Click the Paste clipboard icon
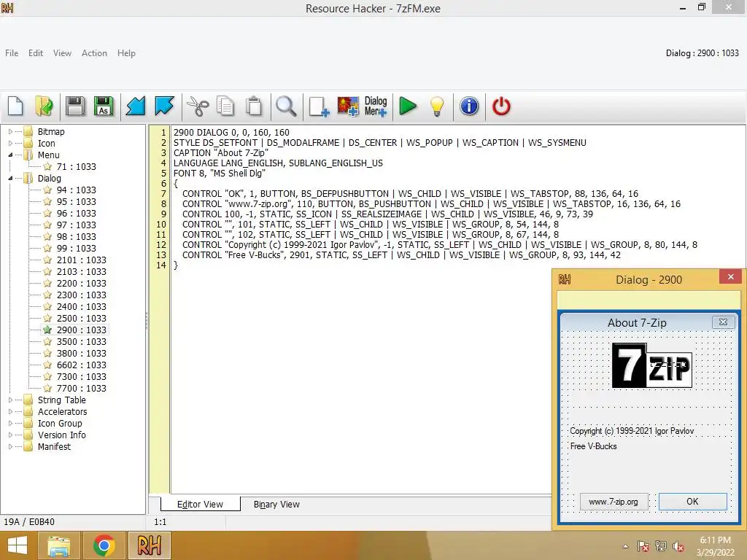The height and width of the screenshot is (560, 747). click(254, 106)
